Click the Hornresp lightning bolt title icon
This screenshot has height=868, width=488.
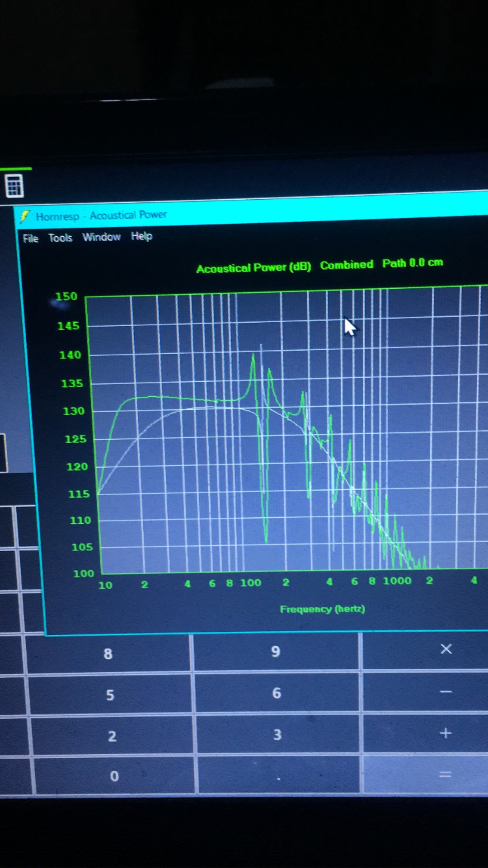(x=25, y=217)
